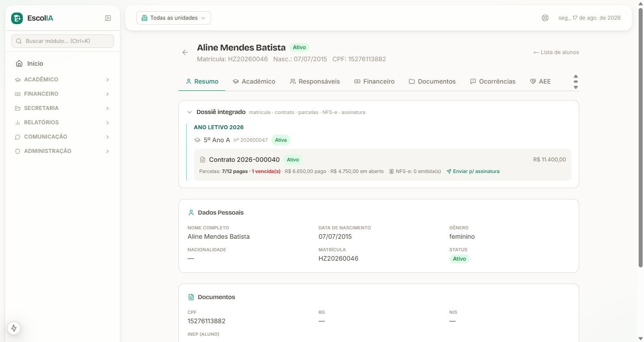
Task: Open the Financeiro tab
Action: pyautogui.click(x=374, y=81)
